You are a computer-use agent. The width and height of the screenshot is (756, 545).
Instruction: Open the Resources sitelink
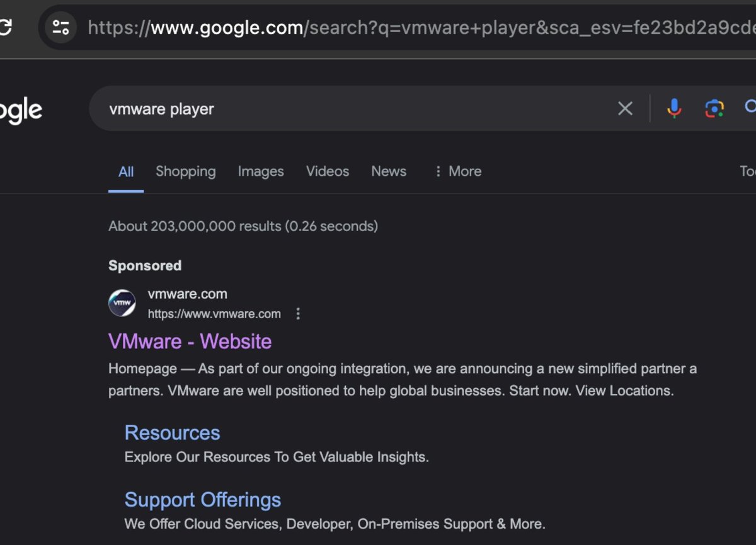click(172, 433)
